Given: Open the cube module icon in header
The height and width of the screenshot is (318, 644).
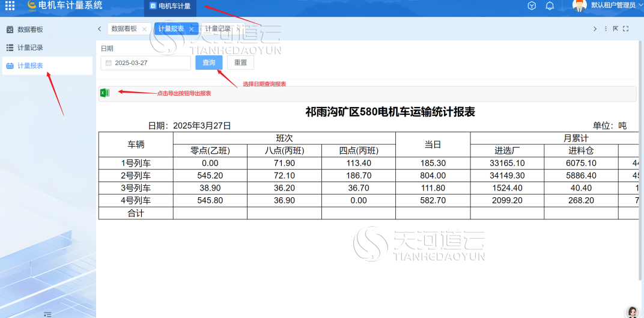Looking at the screenshot, I should (532, 6).
